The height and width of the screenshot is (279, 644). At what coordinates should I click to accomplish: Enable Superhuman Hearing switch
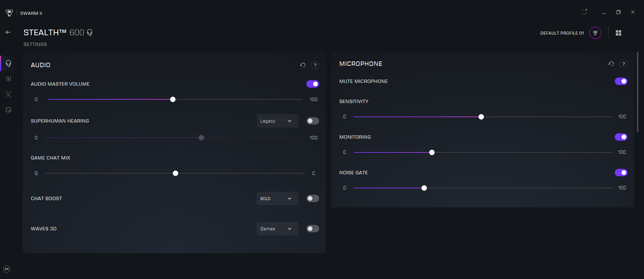[313, 121]
